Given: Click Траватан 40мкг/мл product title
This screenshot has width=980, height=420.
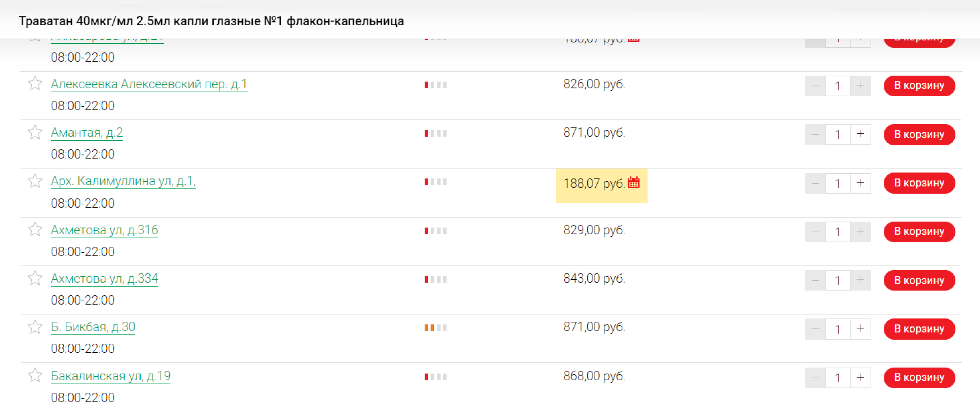Looking at the screenshot, I should pyautogui.click(x=211, y=21).
